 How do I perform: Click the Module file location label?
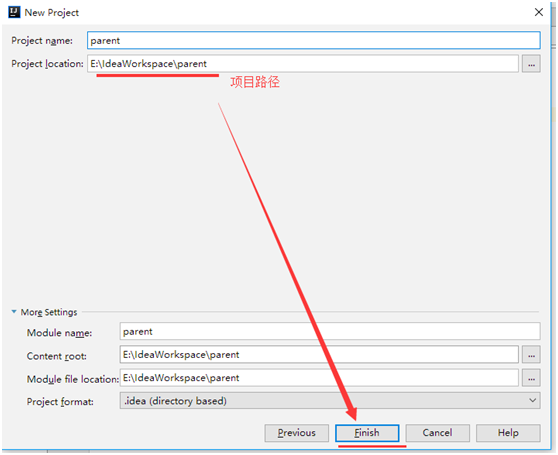tap(73, 379)
